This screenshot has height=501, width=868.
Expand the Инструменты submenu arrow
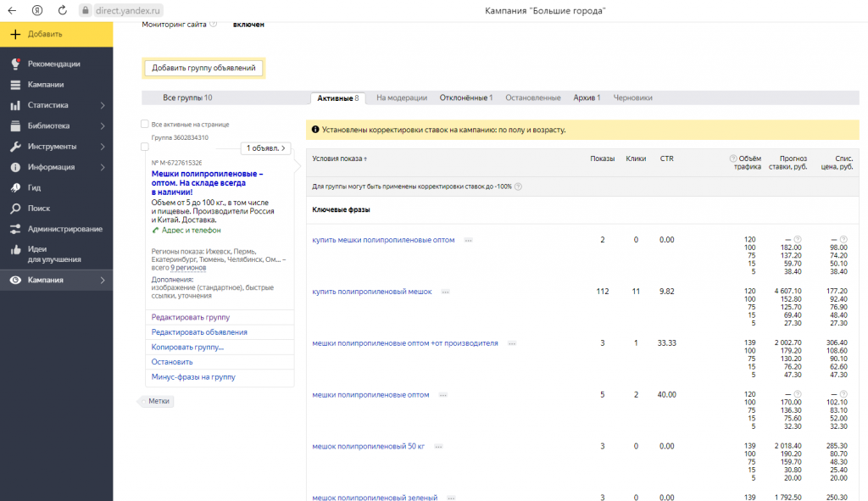(103, 146)
